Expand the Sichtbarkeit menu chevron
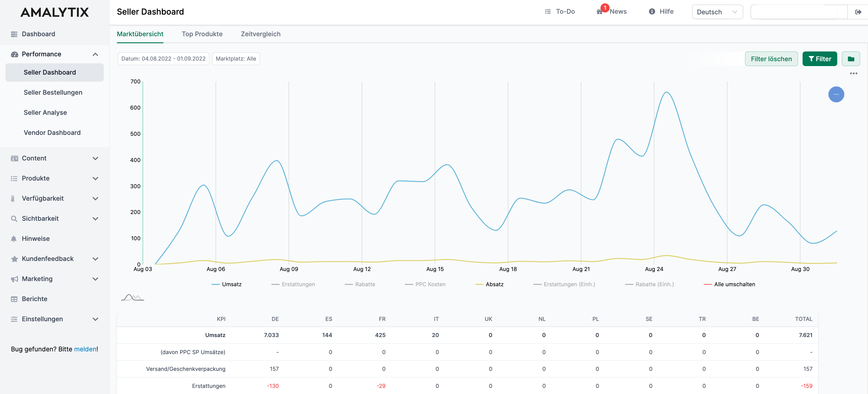 [95, 219]
